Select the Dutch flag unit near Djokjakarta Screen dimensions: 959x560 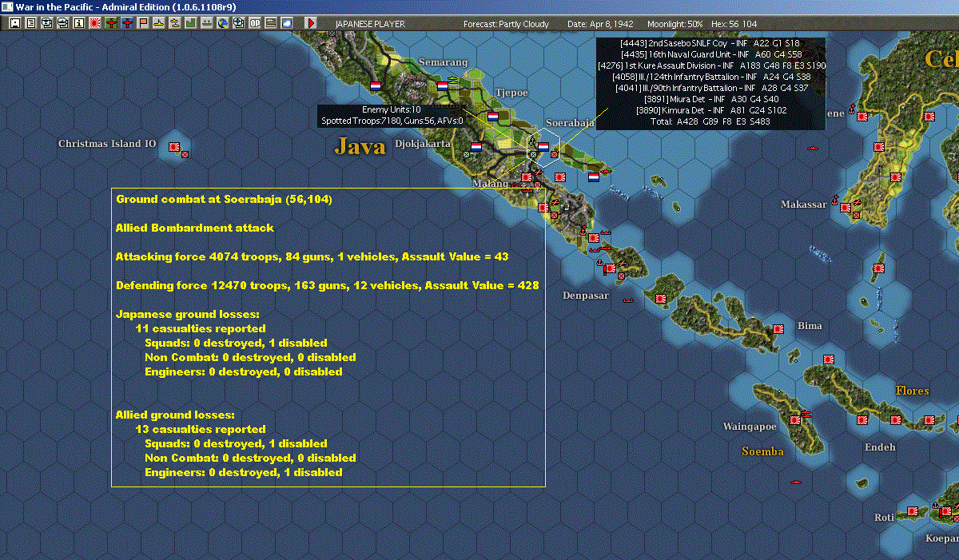476,147
